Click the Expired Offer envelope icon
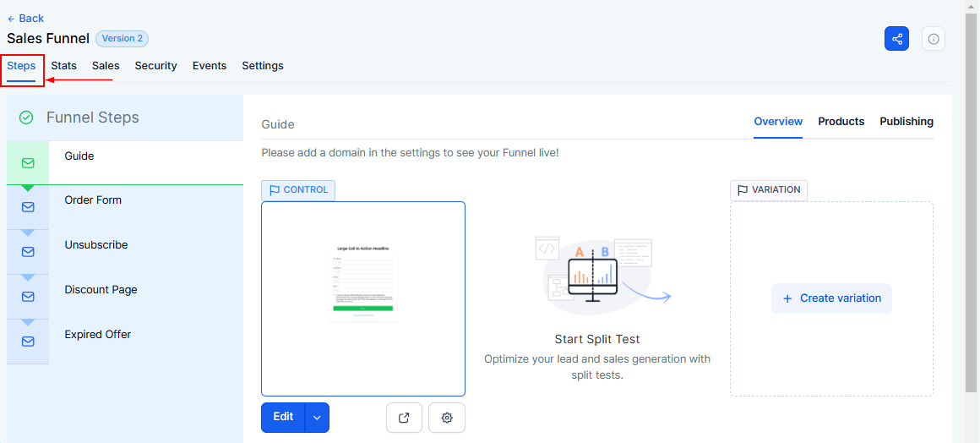 pyautogui.click(x=28, y=342)
